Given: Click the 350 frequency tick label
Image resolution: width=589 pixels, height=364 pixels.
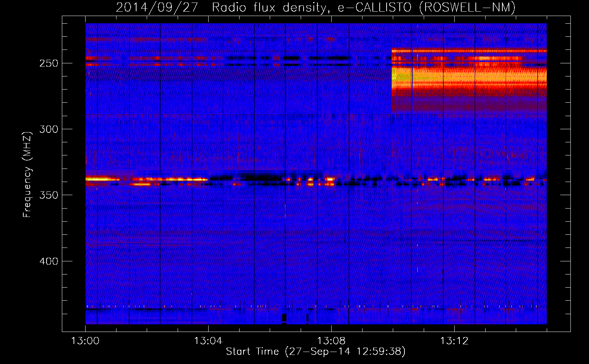Looking at the screenshot, I should tap(49, 195).
